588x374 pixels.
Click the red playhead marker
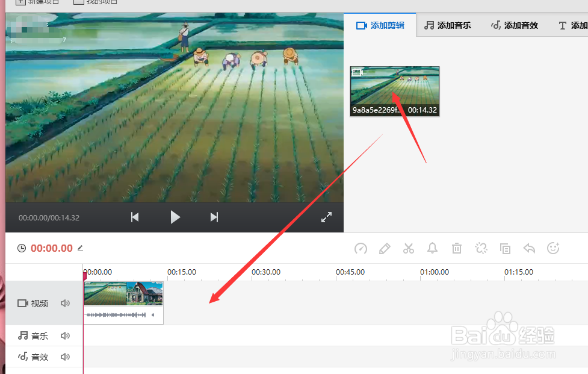(x=85, y=276)
